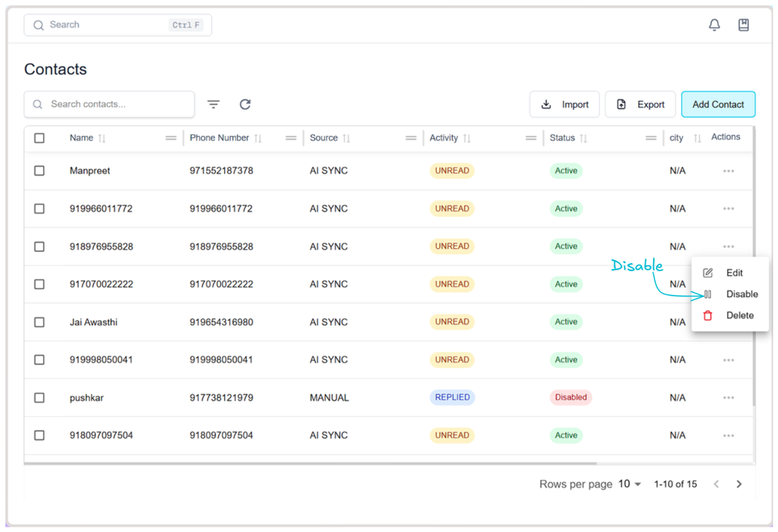
Task: Open the bookmark icon in header
Action: click(x=743, y=25)
